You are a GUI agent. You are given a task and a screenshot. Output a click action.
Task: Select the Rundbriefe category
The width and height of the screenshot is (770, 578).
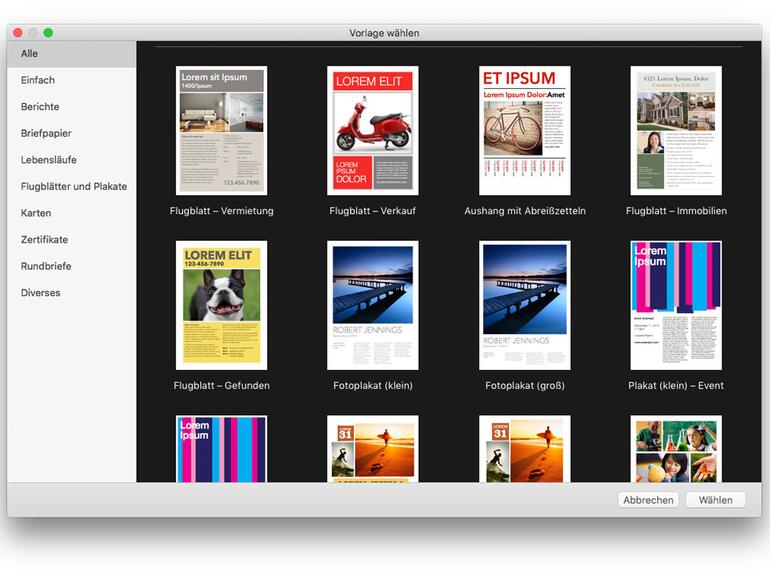tap(46, 266)
